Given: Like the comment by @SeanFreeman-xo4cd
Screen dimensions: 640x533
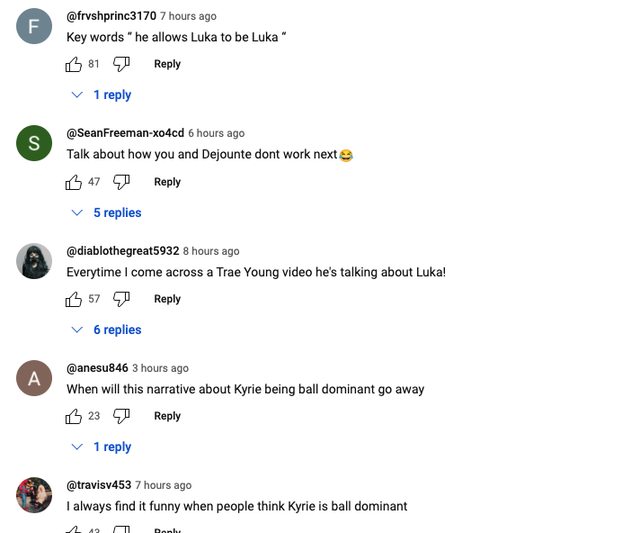Looking at the screenshot, I should click(x=74, y=182).
